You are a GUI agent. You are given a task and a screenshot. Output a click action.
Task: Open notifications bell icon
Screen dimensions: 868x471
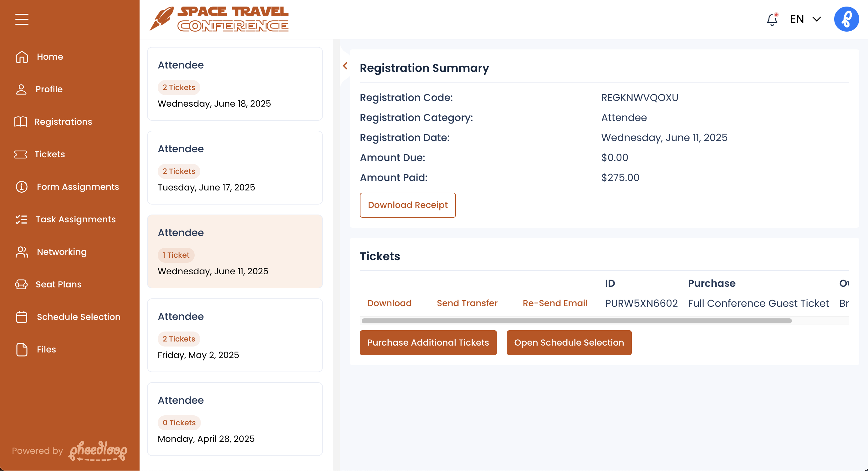pos(772,19)
